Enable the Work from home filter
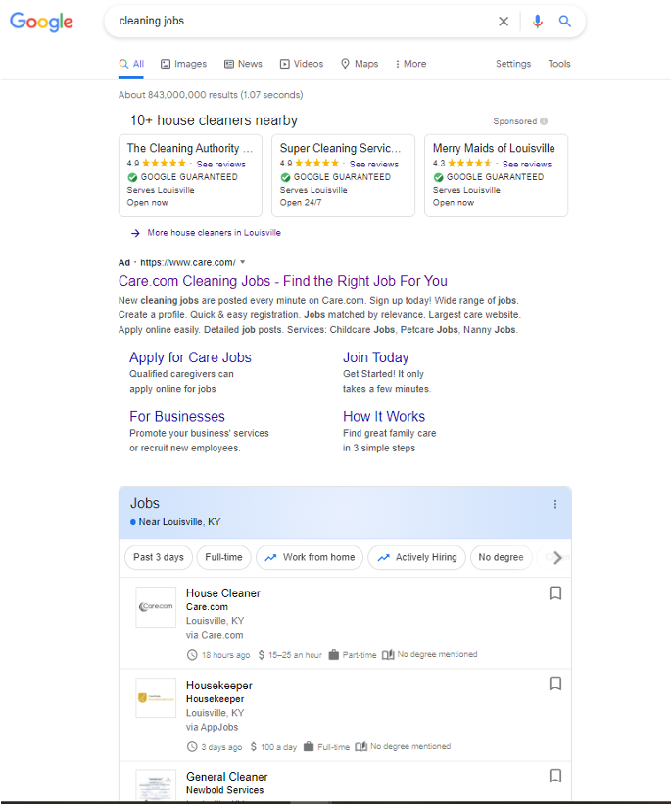This screenshot has height=805, width=672. pyautogui.click(x=310, y=557)
